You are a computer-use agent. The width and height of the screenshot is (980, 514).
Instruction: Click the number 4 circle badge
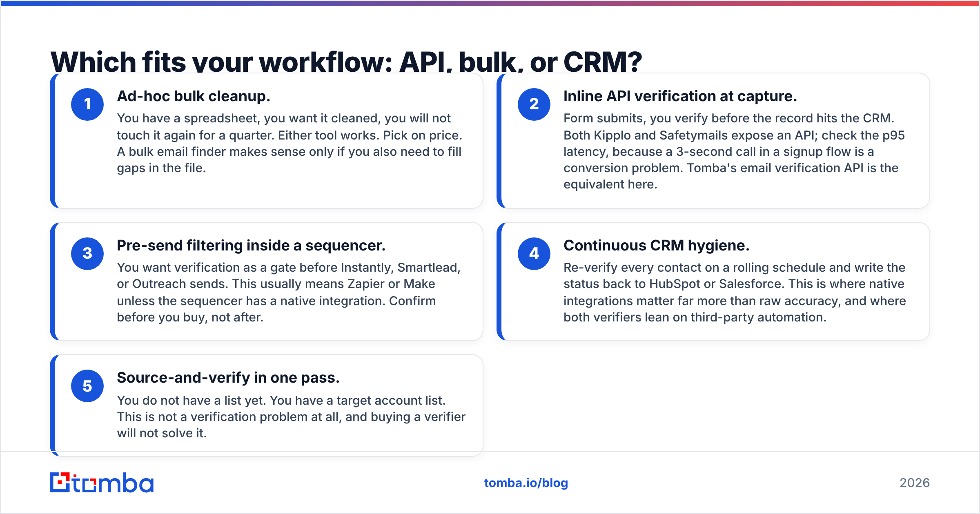tap(534, 254)
